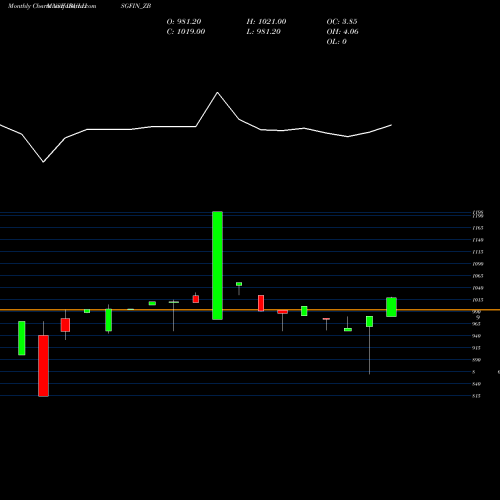Click the OH: 4.06 reading
The image size is (500, 500).
pos(342,32)
